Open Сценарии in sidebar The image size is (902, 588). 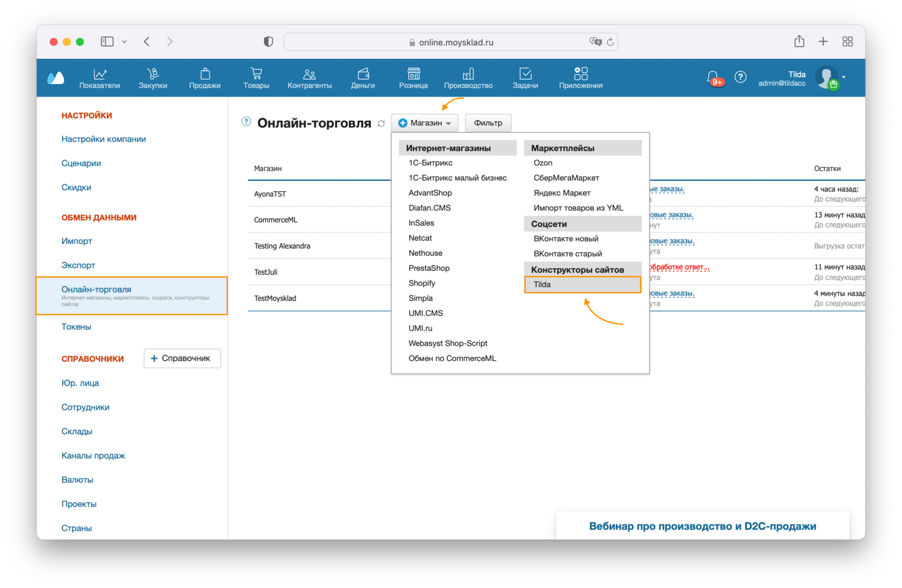point(81,163)
